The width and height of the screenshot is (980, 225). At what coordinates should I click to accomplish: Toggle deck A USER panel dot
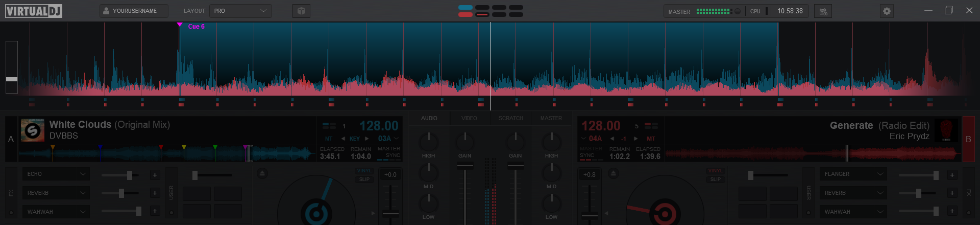[171, 212]
